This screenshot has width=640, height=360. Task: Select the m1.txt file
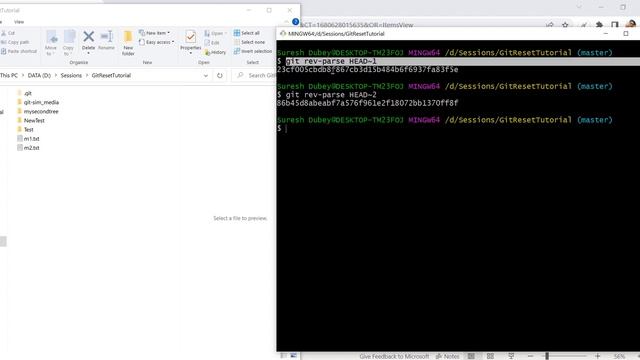tap(28, 139)
